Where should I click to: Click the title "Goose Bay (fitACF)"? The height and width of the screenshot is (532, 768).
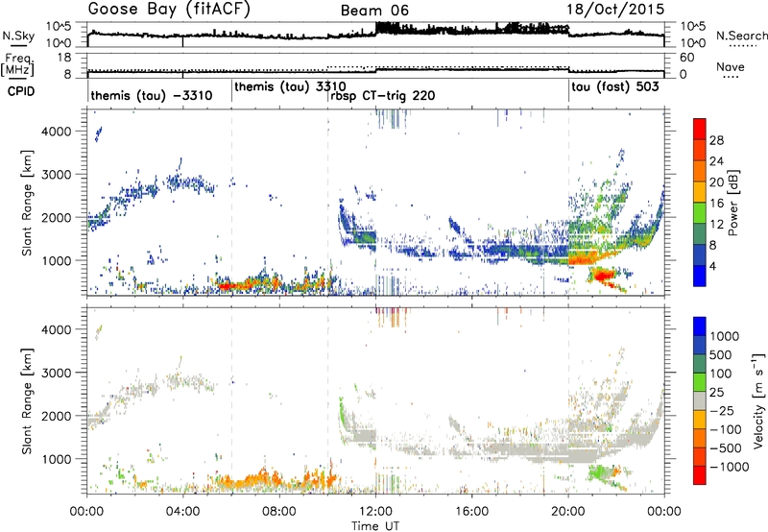tap(169, 10)
